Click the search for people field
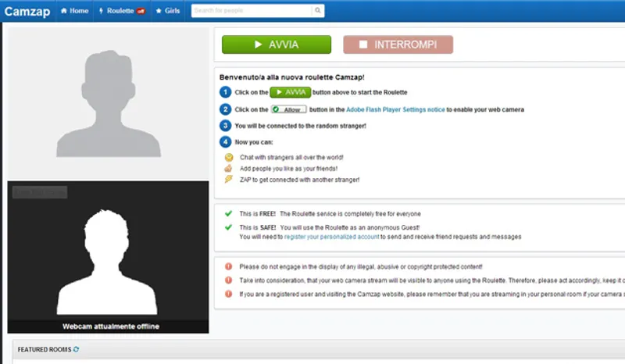The width and height of the screenshot is (625, 364). [x=252, y=11]
